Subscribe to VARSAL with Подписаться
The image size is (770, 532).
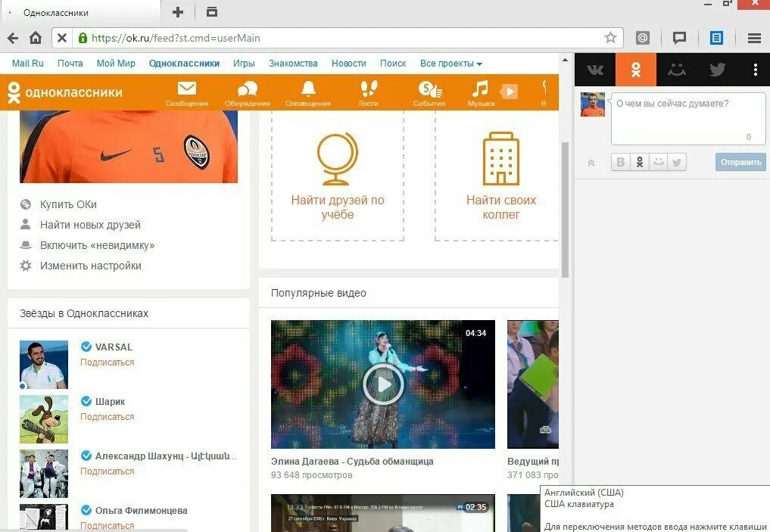click(107, 362)
